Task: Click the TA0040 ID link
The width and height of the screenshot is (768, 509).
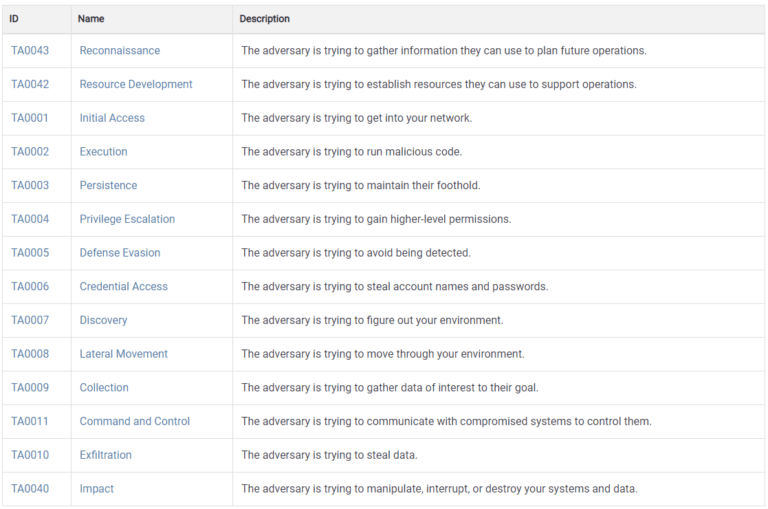Action: point(30,489)
